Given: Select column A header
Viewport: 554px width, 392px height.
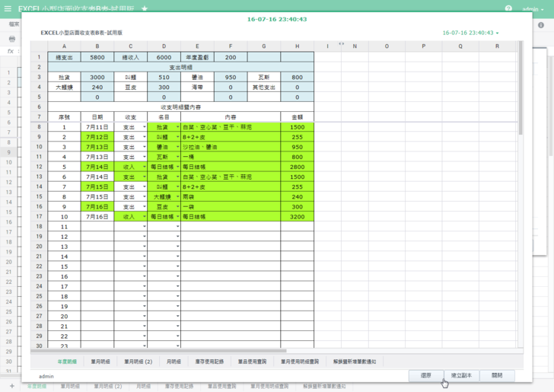Looking at the screenshot, I should (x=64, y=46).
